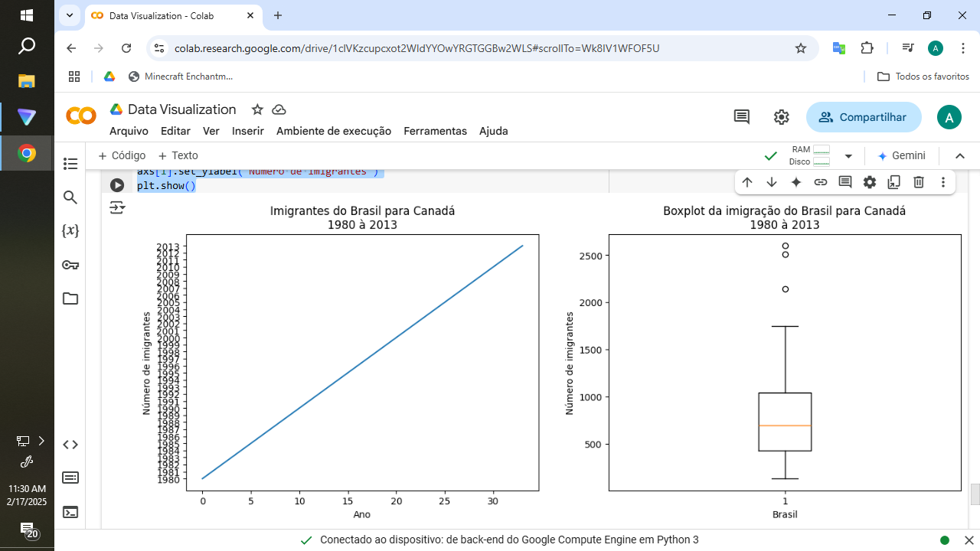Open Chrome tab search dropdown
Screen dimensions: 980x551
[70, 15]
